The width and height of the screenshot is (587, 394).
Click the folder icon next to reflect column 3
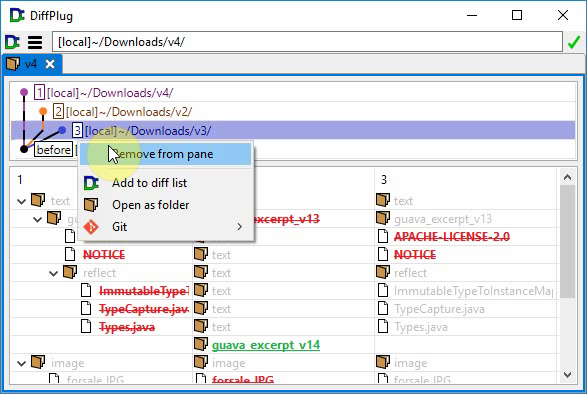pyautogui.click(x=383, y=272)
